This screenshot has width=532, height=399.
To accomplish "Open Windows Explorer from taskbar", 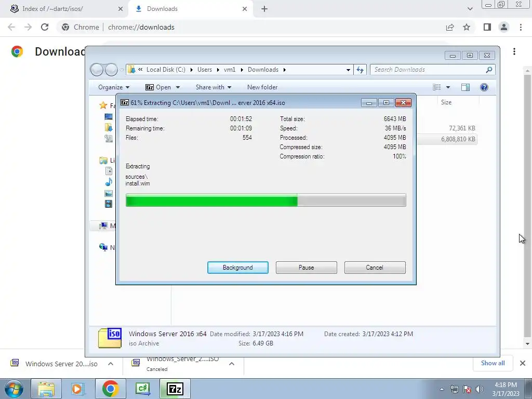I will click(x=46, y=389).
